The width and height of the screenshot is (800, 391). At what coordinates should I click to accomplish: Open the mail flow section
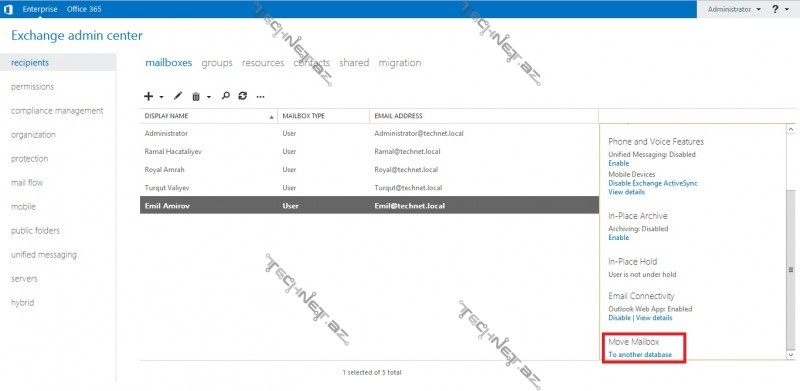27,183
